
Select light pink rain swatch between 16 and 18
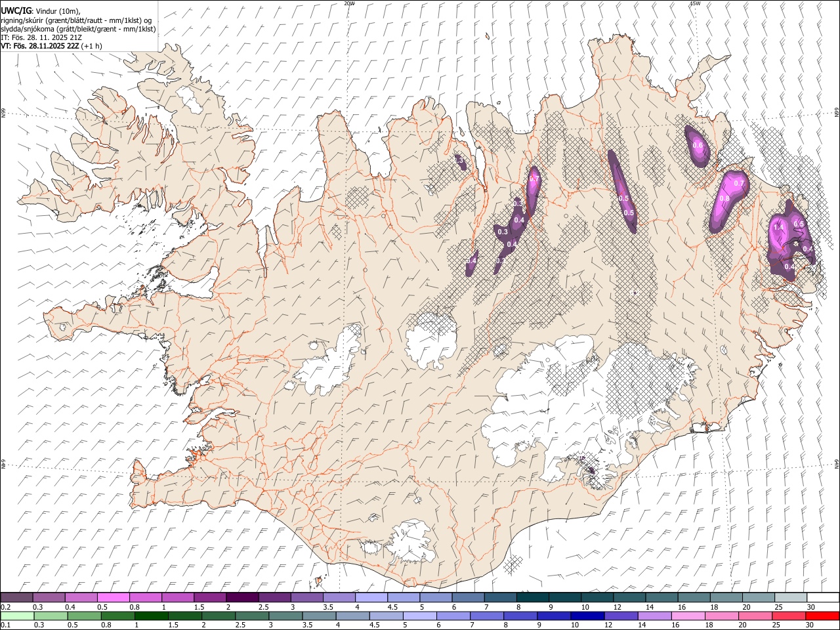688,616
